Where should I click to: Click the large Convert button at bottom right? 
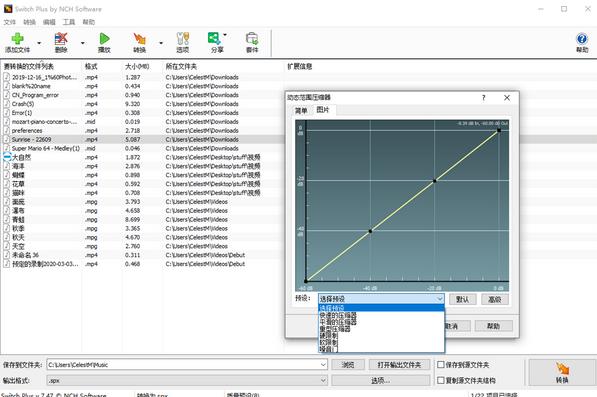coord(562,372)
